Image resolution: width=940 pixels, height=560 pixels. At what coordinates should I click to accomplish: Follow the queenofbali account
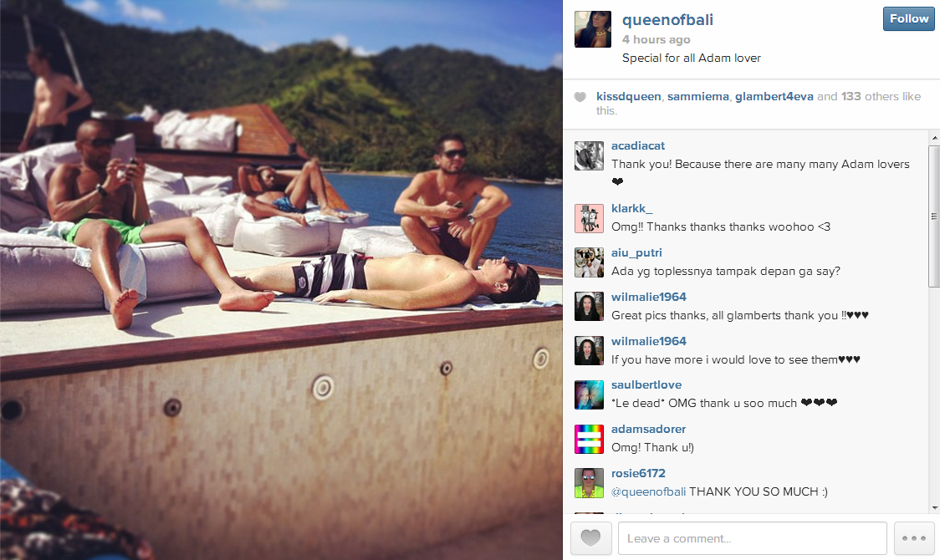point(908,18)
